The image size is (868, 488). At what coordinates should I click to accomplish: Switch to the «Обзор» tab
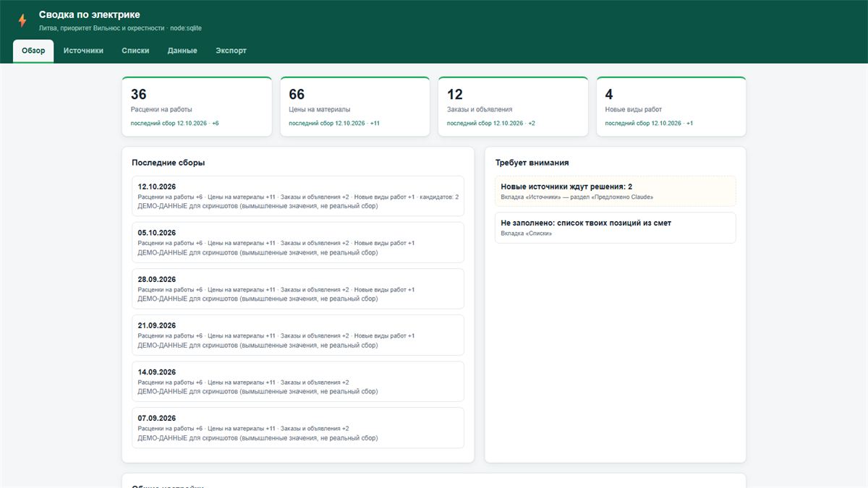coord(33,51)
